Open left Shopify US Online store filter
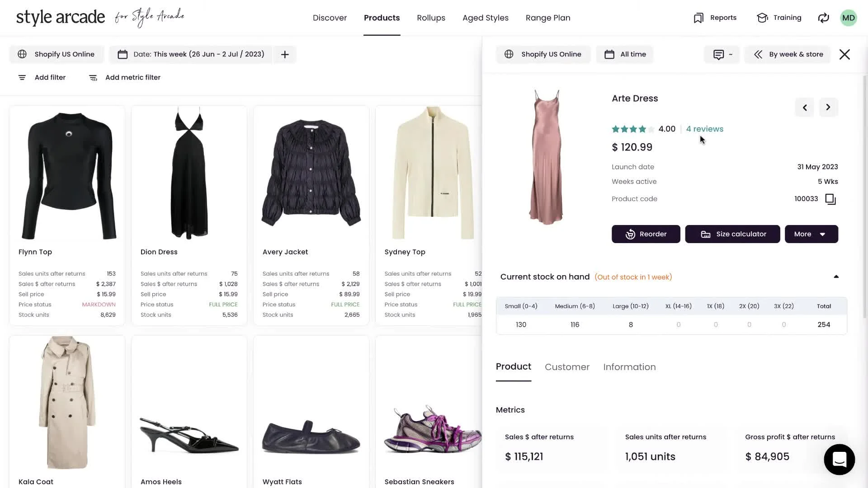The height and width of the screenshot is (488, 868). click(57, 54)
